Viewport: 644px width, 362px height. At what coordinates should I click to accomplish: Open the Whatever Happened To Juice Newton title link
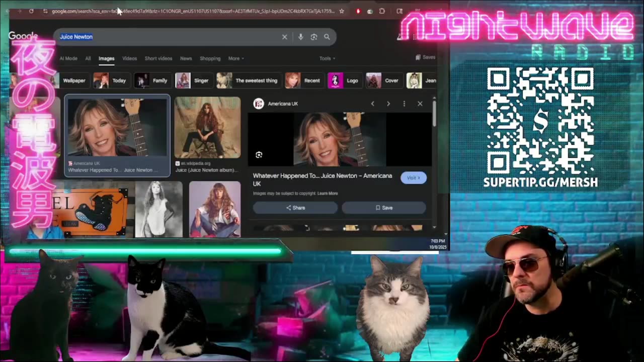(x=323, y=179)
